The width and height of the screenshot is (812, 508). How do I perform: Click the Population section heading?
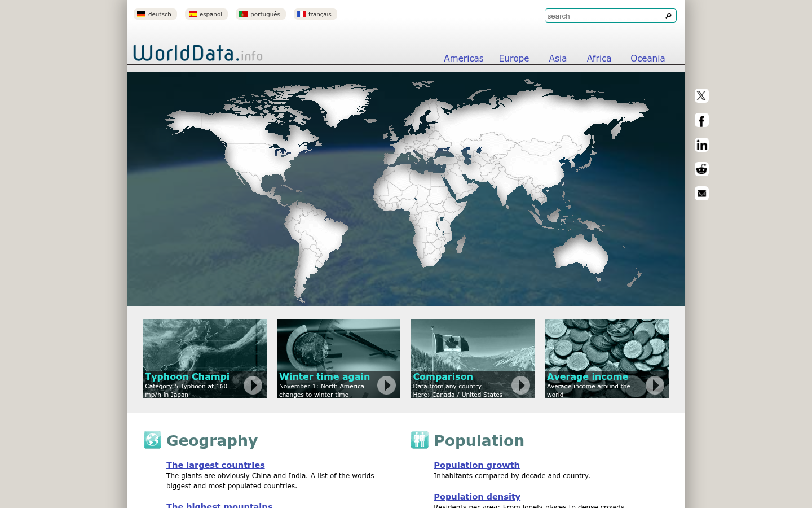coord(479,440)
